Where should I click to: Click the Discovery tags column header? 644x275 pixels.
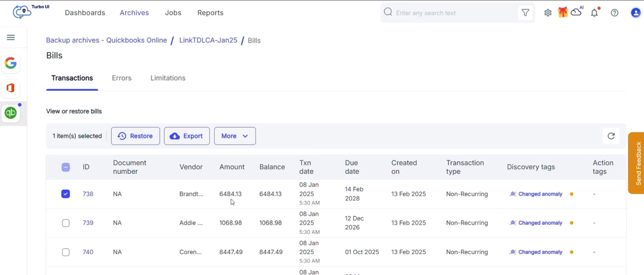[x=531, y=167]
